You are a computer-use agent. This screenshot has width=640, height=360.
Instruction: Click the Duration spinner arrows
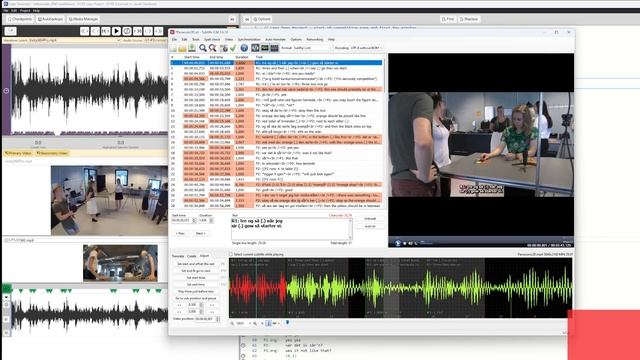tap(211, 220)
